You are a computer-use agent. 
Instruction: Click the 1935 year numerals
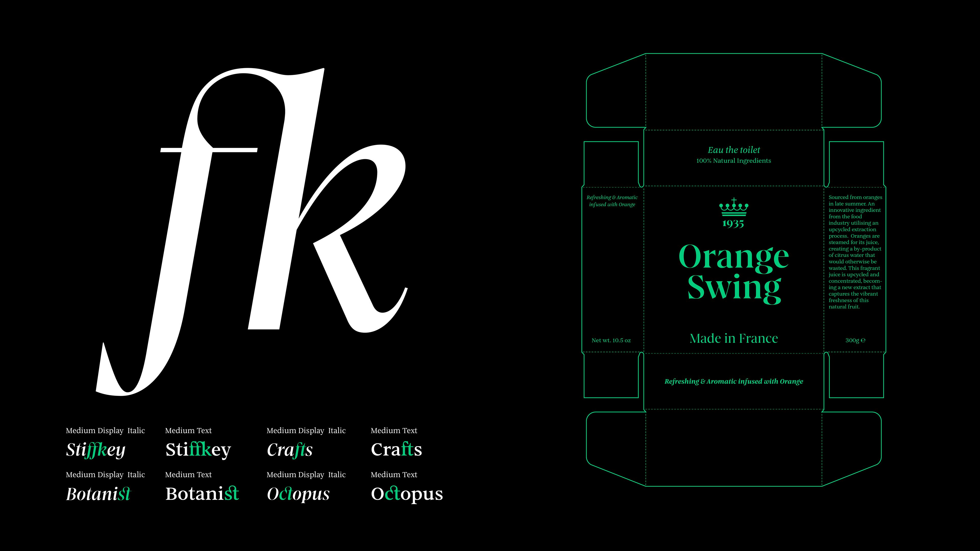(x=733, y=224)
